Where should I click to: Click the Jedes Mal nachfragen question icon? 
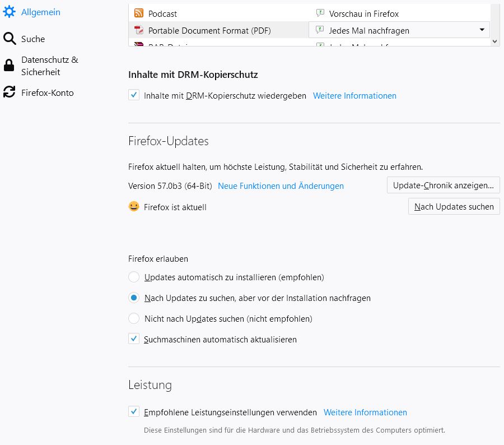pos(320,30)
